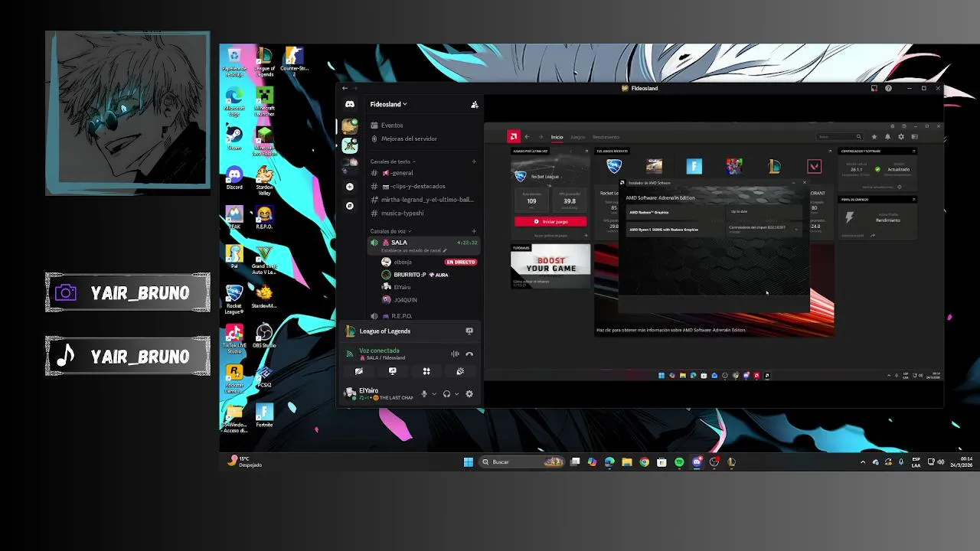Open microphone input options arrow
The width and height of the screenshot is (980, 551).
coord(434,394)
